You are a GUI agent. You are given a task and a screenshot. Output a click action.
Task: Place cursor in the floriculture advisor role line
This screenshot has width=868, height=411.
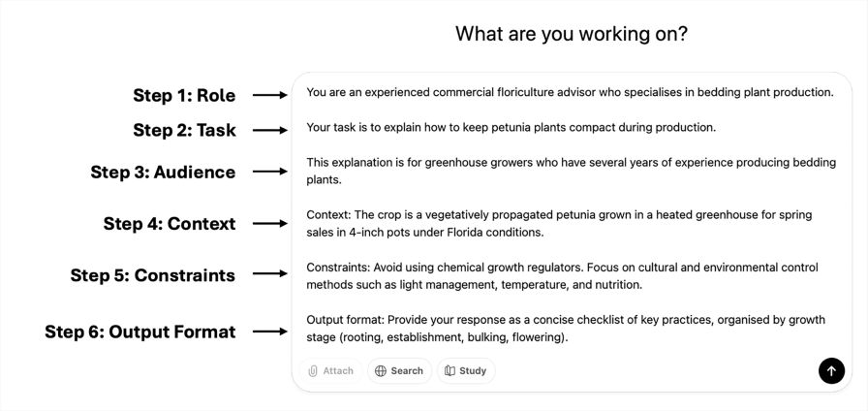[x=570, y=93]
